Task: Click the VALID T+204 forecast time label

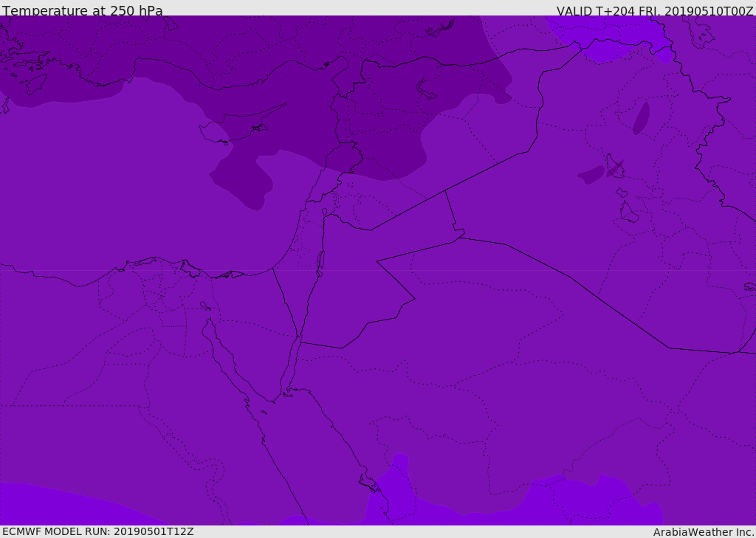Action: click(654, 10)
